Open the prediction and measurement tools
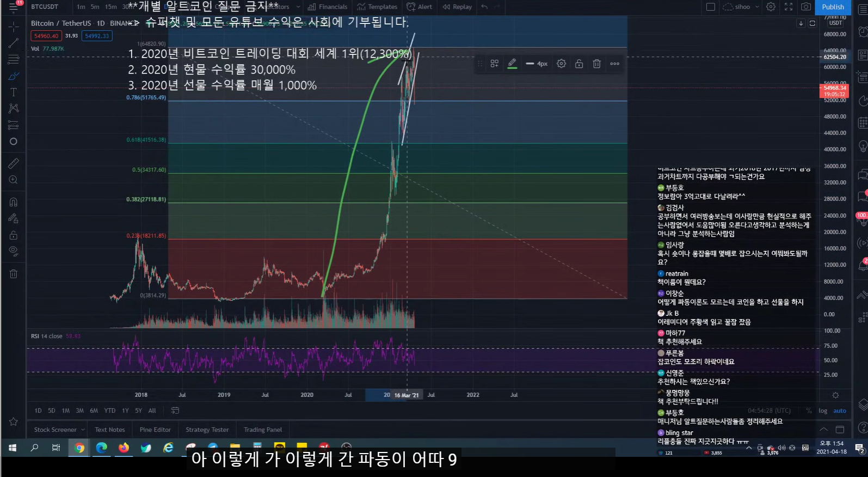Screen dimensions: 868x477 14,125
